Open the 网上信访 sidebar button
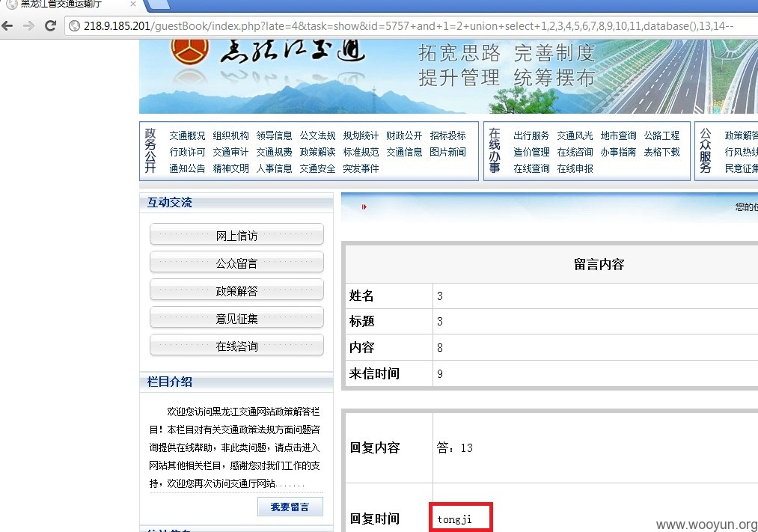The image size is (758, 532). (236, 235)
